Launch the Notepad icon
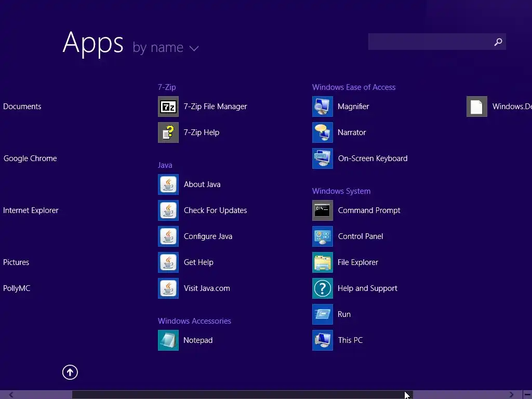Screen dimensions: 532x399 click(168, 340)
